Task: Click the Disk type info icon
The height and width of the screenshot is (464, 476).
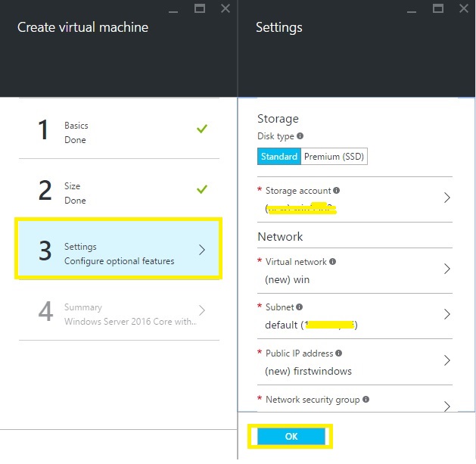Action: 300,136
